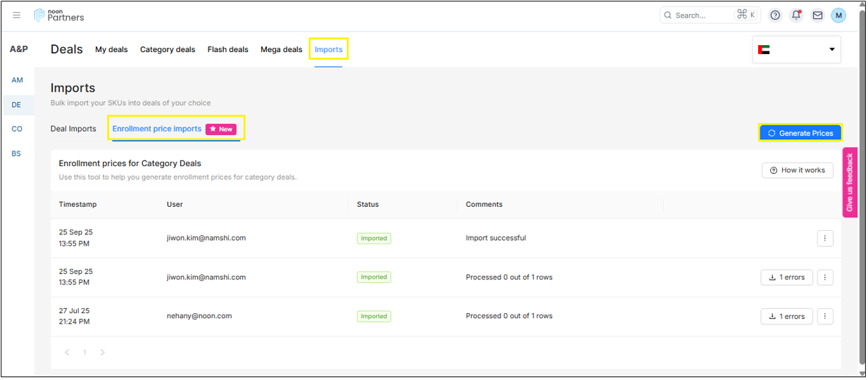Go to previous page arrow in pagination
Image resolution: width=868 pixels, height=380 pixels.
(x=68, y=353)
